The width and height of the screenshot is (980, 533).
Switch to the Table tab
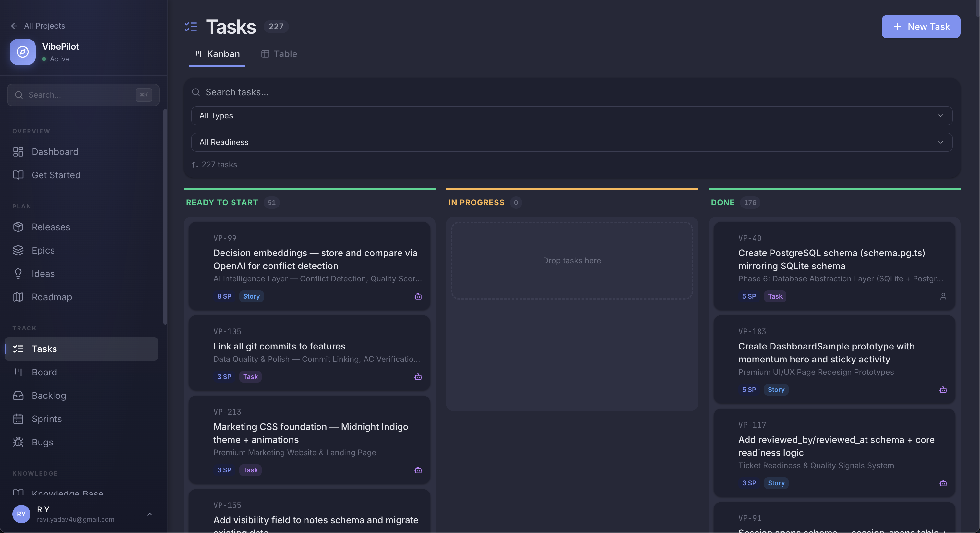(279, 53)
